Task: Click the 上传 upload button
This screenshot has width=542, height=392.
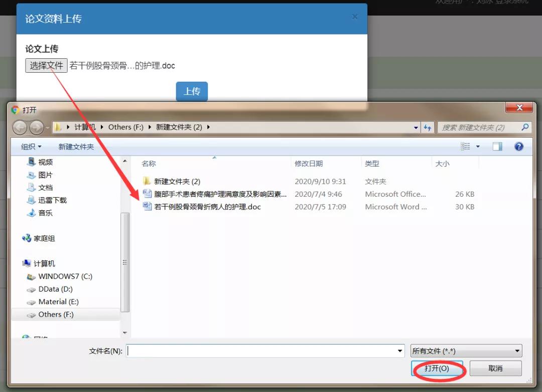Action: click(x=192, y=91)
